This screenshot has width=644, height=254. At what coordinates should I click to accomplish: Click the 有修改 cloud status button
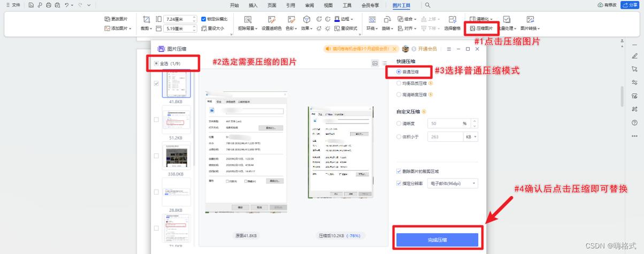click(x=607, y=5)
